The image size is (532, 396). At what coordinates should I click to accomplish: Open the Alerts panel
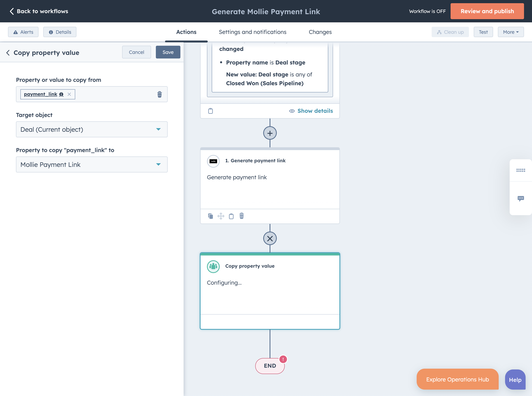(23, 32)
